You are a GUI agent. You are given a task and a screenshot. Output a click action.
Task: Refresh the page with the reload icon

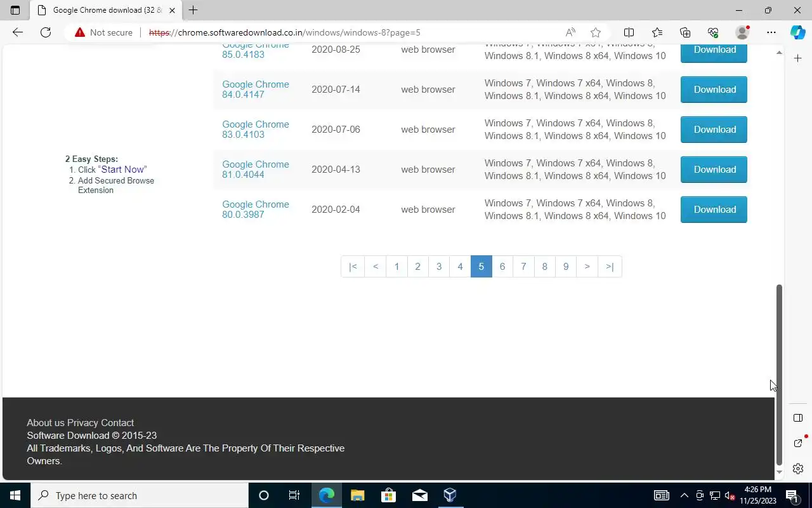(x=46, y=32)
